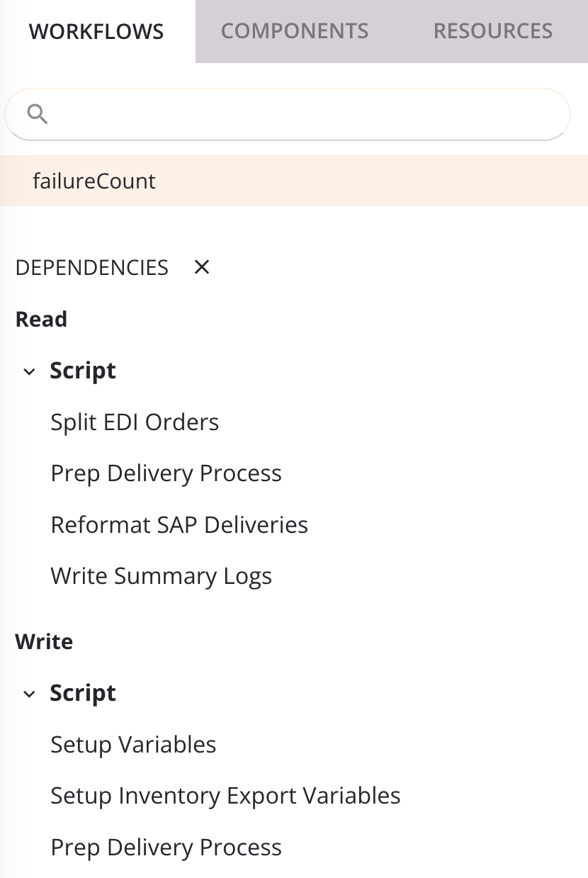Switch to the RESOURCES tab
588x878 pixels.
[x=492, y=30]
